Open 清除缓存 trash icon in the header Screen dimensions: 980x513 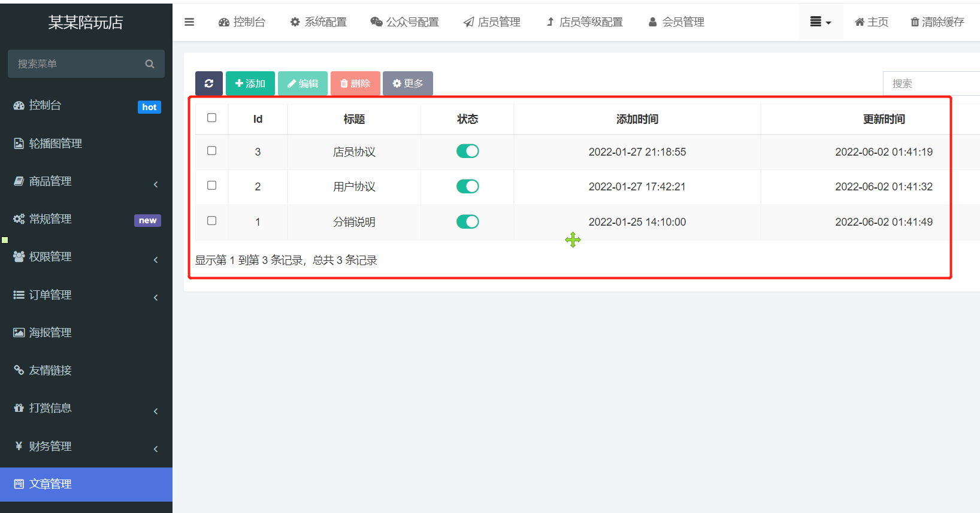coord(915,22)
